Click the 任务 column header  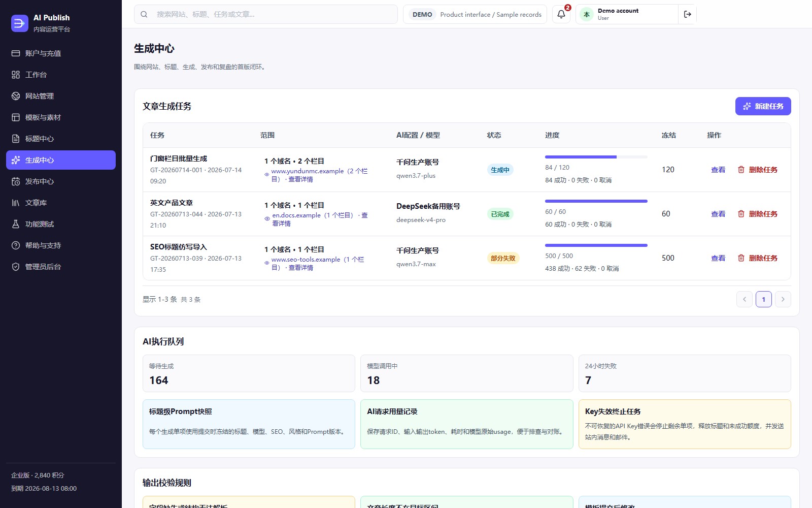(157, 135)
